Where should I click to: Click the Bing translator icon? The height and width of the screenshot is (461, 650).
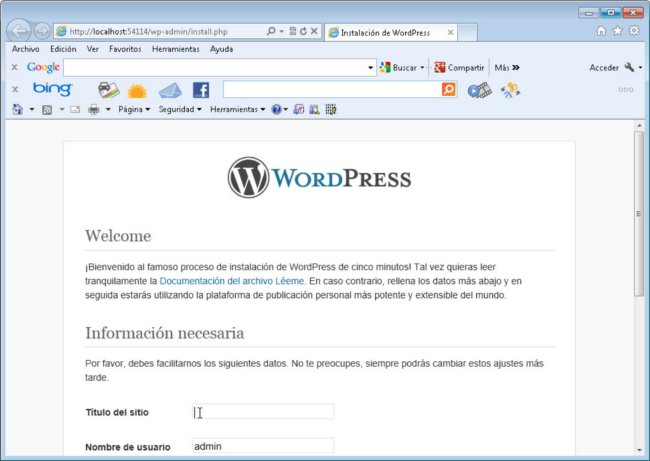(510, 90)
